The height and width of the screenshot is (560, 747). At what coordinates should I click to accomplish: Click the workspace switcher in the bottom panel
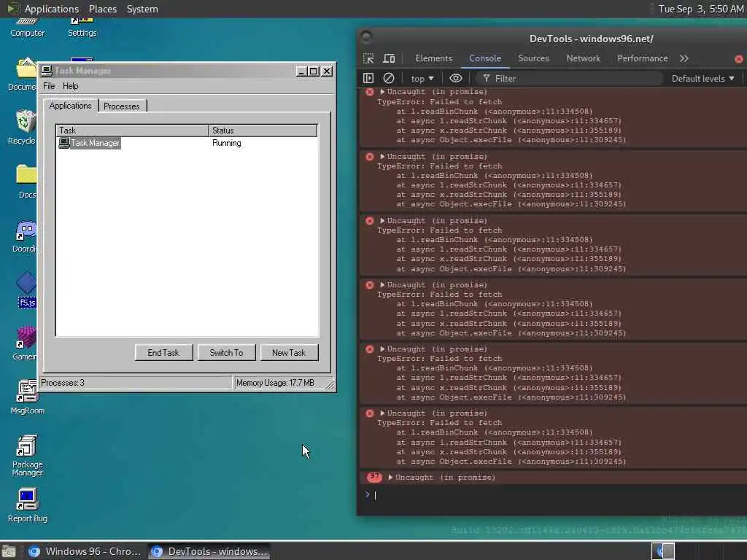[x=662, y=551]
